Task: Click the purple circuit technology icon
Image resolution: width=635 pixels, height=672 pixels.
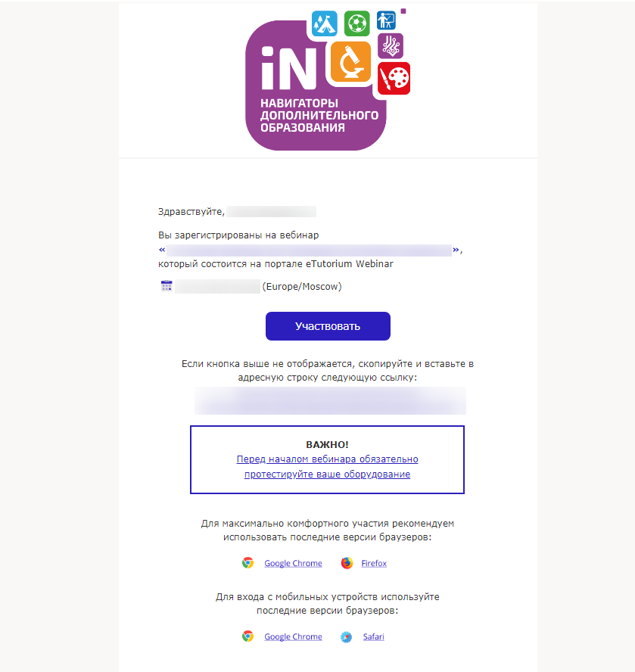Action: pyautogui.click(x=391, y=46)
